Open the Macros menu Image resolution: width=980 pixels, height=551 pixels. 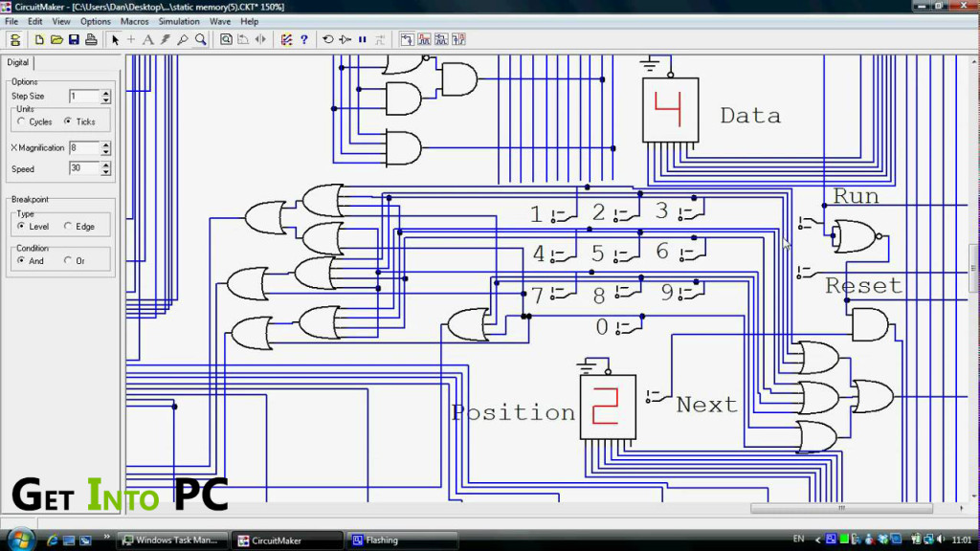pyautogui.click(x=134, y=21)
